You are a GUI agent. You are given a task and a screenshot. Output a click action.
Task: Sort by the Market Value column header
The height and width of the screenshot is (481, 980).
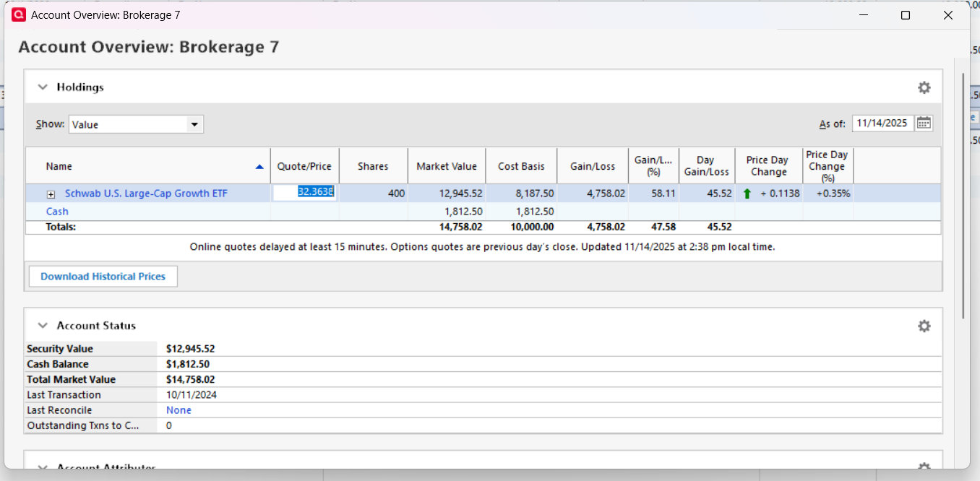[447, 167]
